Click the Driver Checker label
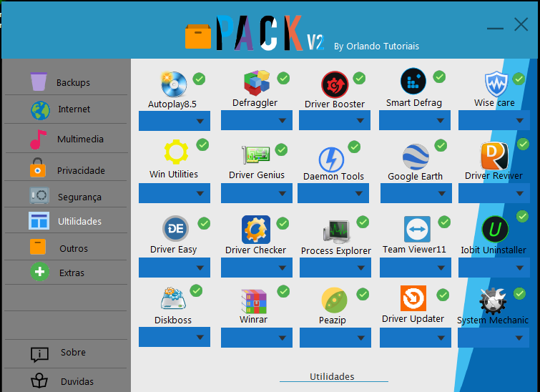Image resolution: width=540 pixels, height=392 pixels. pos(255,250)
